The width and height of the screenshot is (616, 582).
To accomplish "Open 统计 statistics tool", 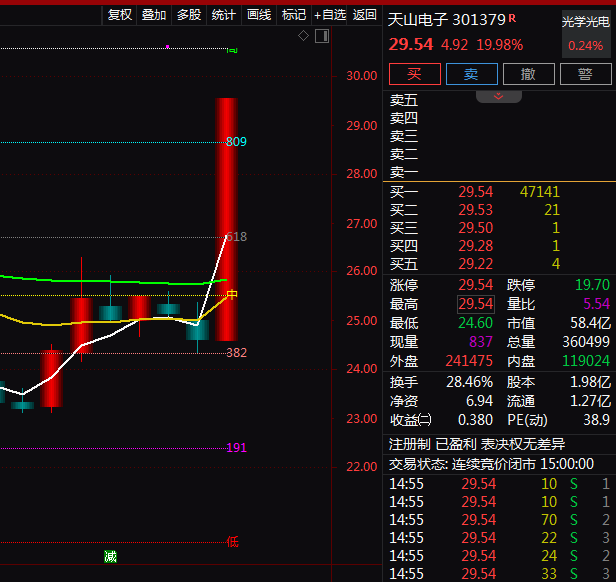I will [x=224, y=15].
